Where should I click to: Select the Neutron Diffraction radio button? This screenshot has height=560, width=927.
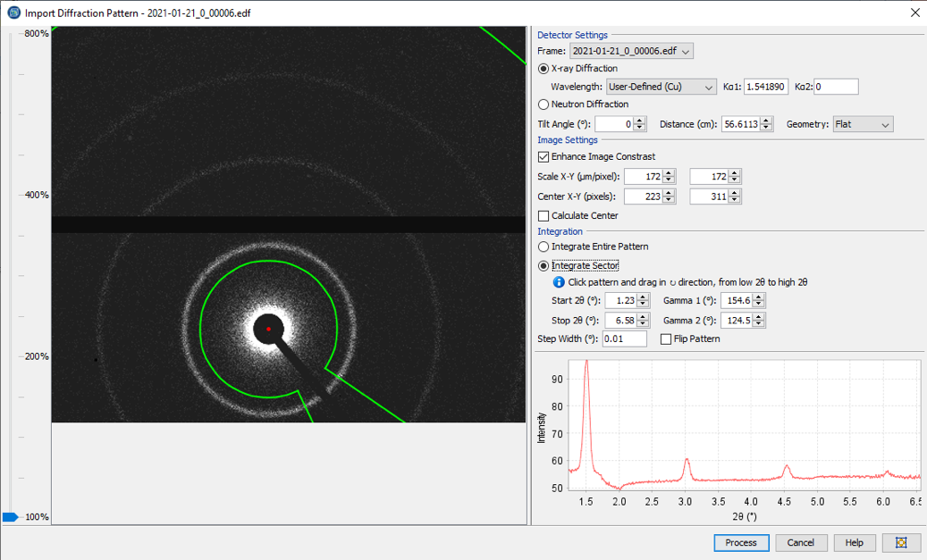pos(544,104)
